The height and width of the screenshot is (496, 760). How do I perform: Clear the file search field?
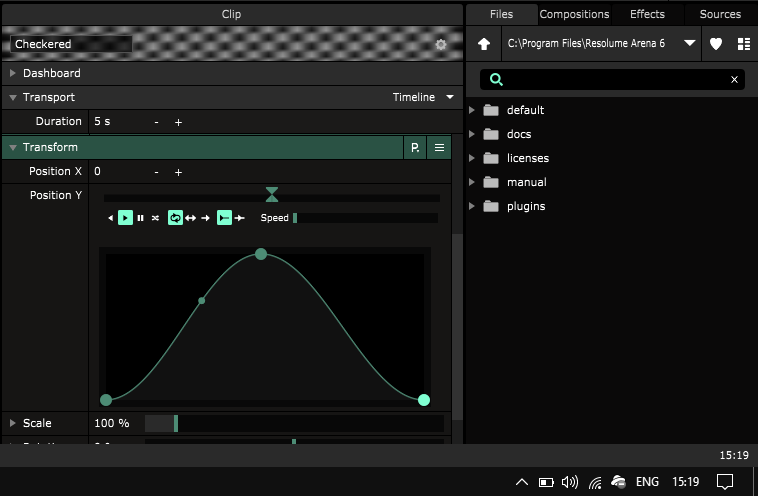pyautogui.click(x=734, y=80)
